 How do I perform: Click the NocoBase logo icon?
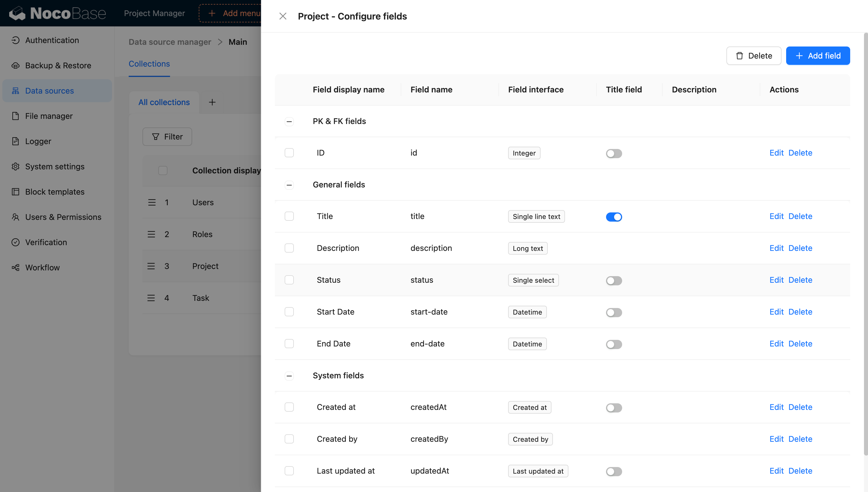(x=16, y=13)
